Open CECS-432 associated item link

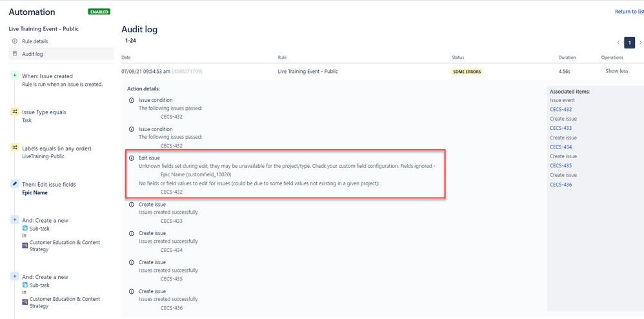561,109
